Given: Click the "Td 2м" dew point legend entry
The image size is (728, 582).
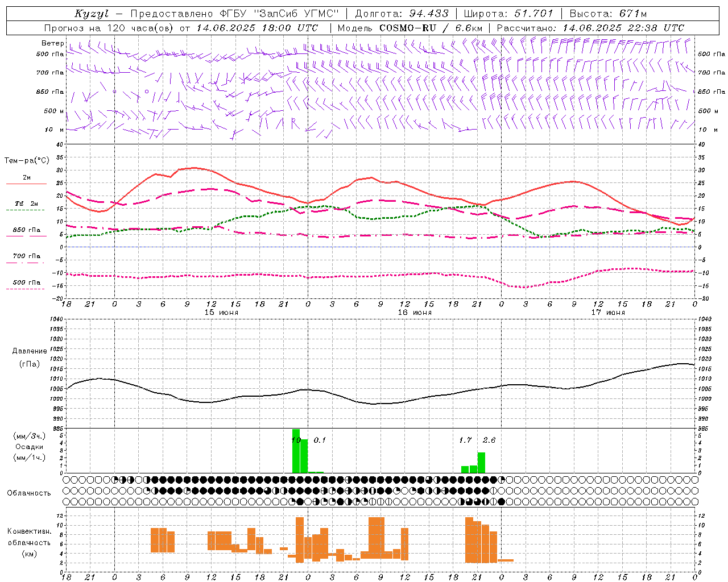Looking at the screenshot, I should [27, 203].
